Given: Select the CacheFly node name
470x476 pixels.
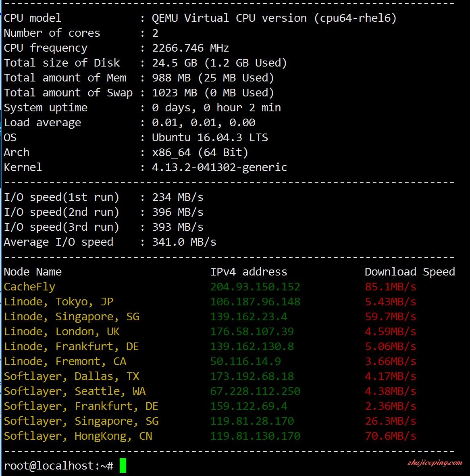Looking at the screenshot, I should pos(29,287).
